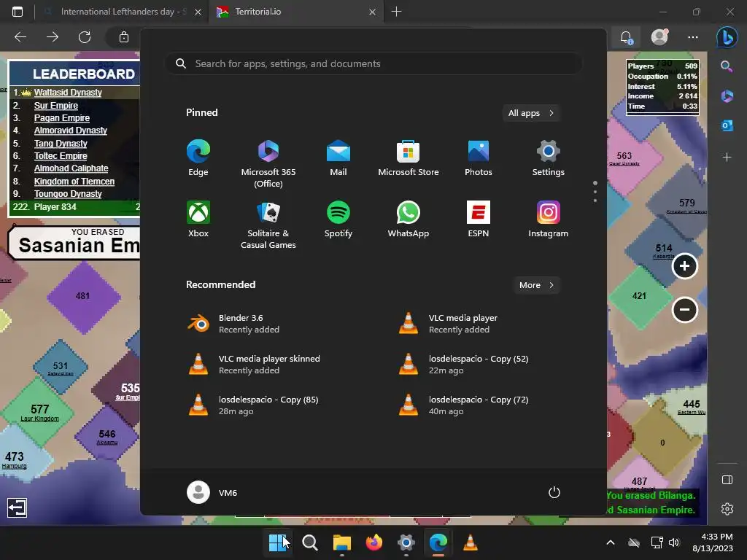Open Edge tab actions menu
Screen dimensions: 747x560
18,12
